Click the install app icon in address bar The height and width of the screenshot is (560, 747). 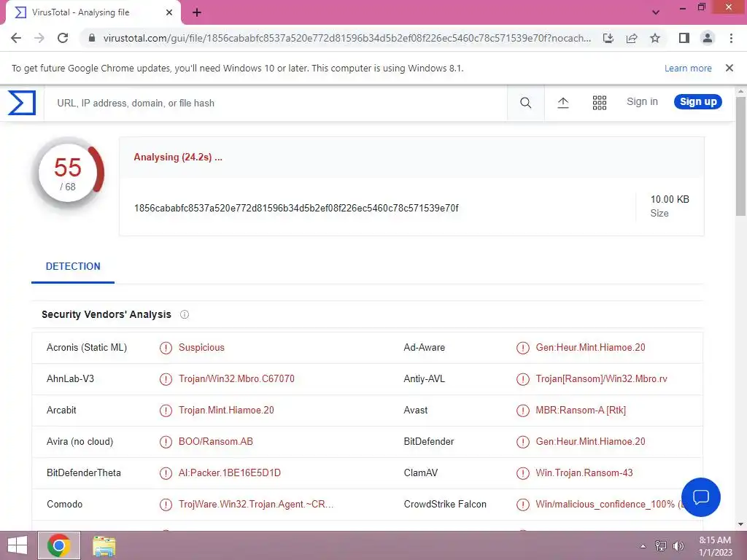[608, 38]
